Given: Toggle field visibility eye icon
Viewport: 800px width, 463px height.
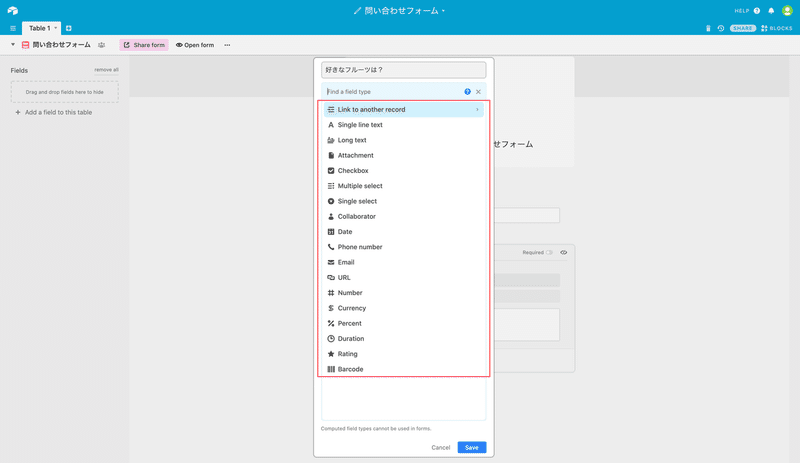Looking at the screenshot, I should pos(564,252).
